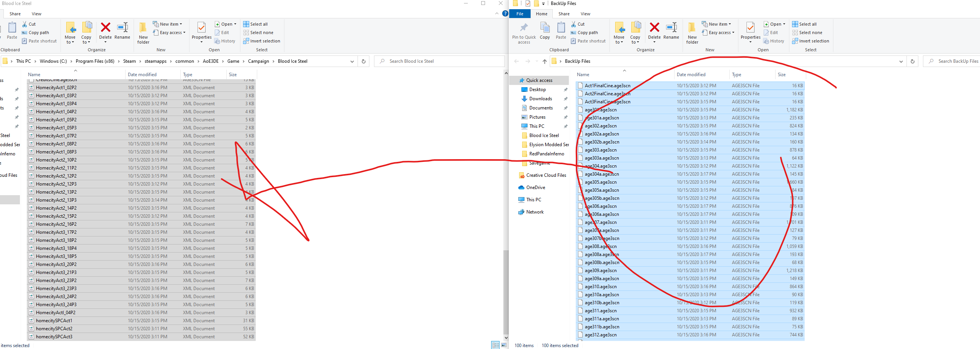
Task: Refresh the BackUp Files address bar
Action: coord(913,61)
